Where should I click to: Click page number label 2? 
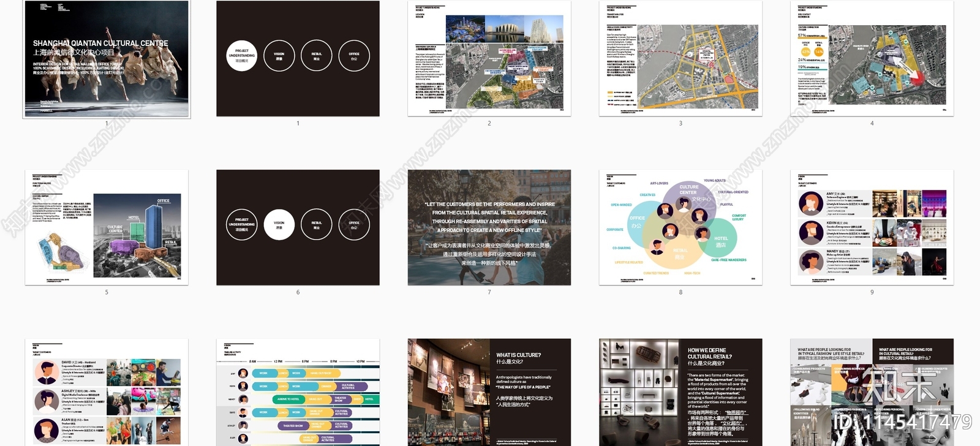coord(489,123)
